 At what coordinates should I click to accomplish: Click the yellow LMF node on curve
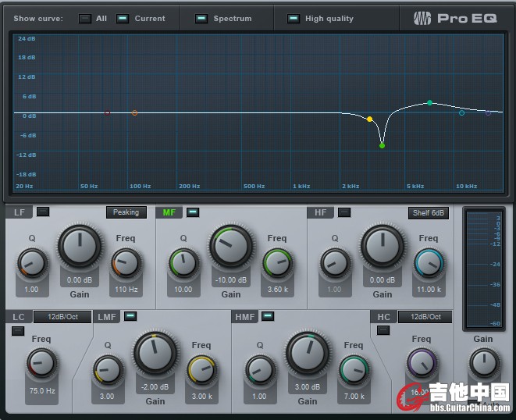click(x=369, y=119)
